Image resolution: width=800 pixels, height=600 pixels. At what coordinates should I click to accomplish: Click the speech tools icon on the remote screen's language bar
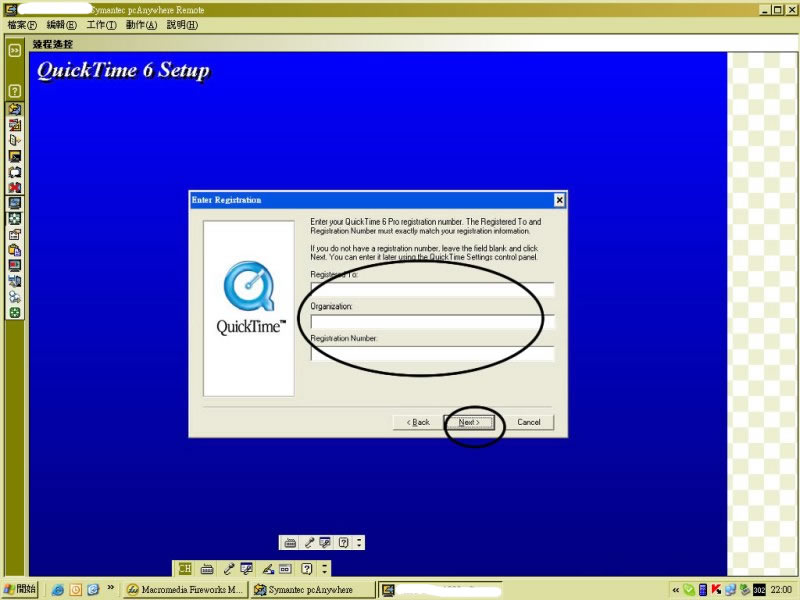(325, 542)
